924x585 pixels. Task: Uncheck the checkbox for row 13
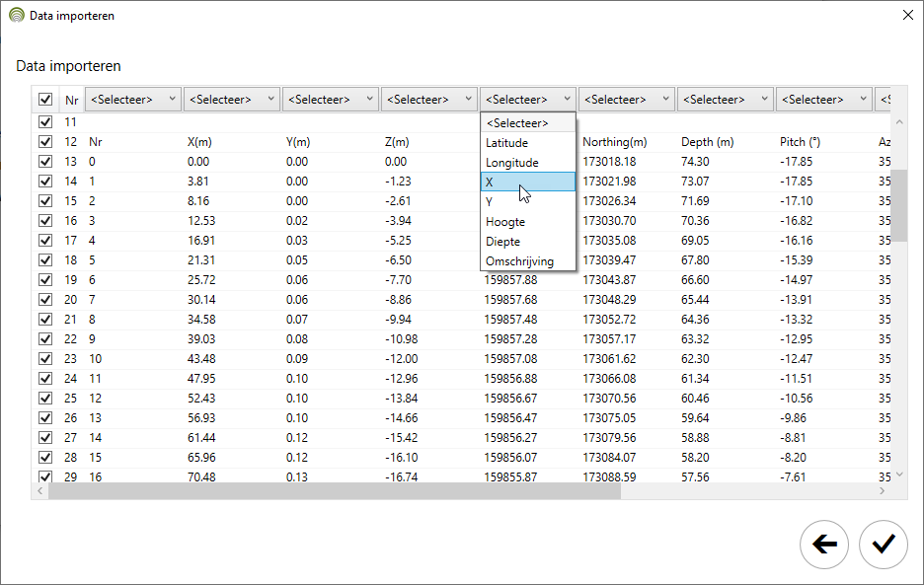pos(45,162)
